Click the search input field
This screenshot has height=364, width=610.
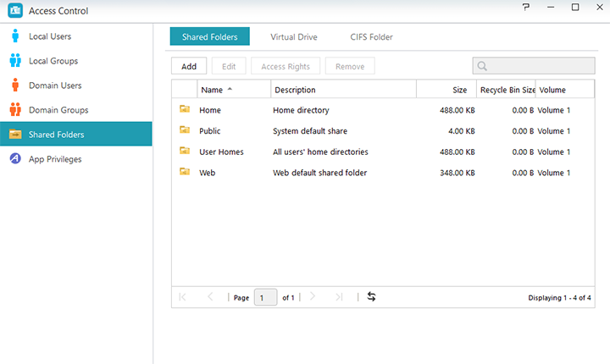pyautogui.click(x=534, y=66)
